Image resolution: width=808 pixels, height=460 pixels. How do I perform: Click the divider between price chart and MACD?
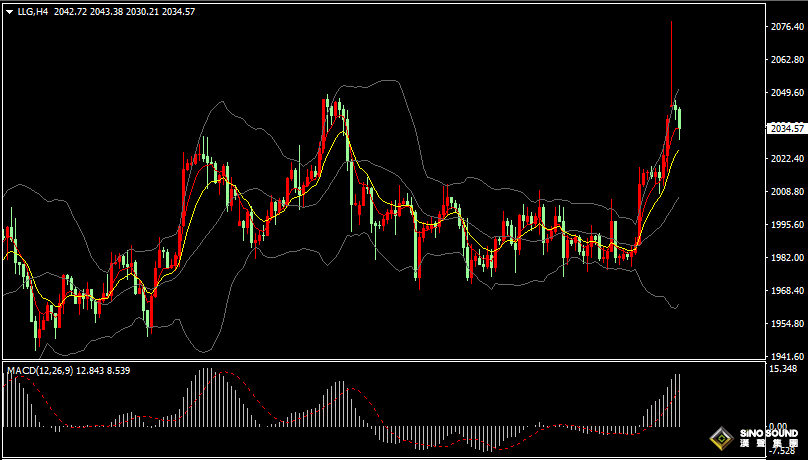(380, 361)
